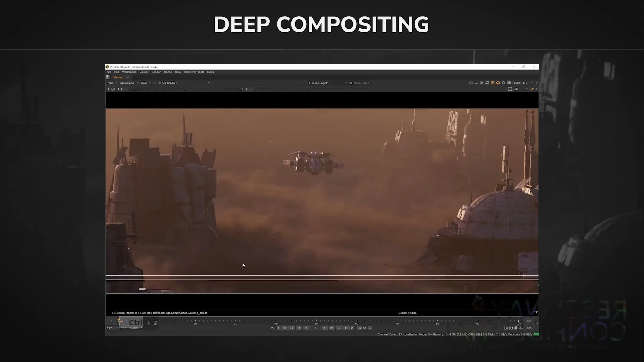Open the RGB display channel dropdown
The width and height of the screenshot is (644, 362).
[x=146, y=83]
